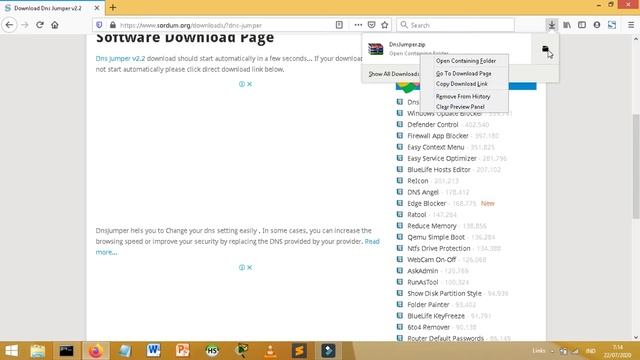
Task: Open Ntfs Drive Protection link
Action: click(439, 248)
